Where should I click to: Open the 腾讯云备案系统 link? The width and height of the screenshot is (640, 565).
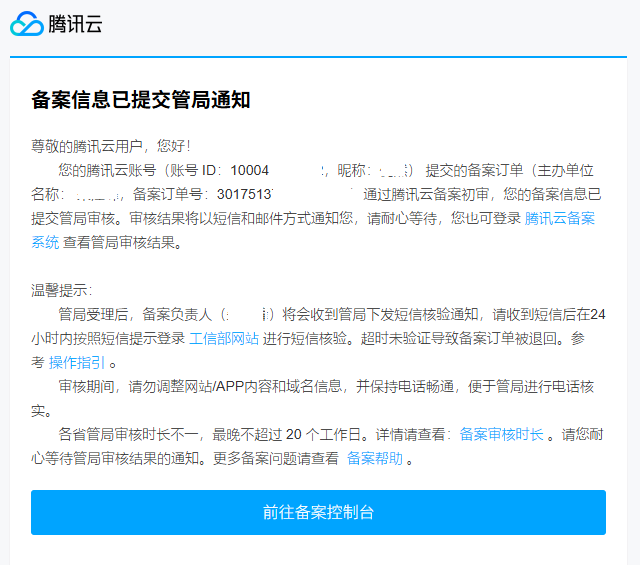point(560,218)
